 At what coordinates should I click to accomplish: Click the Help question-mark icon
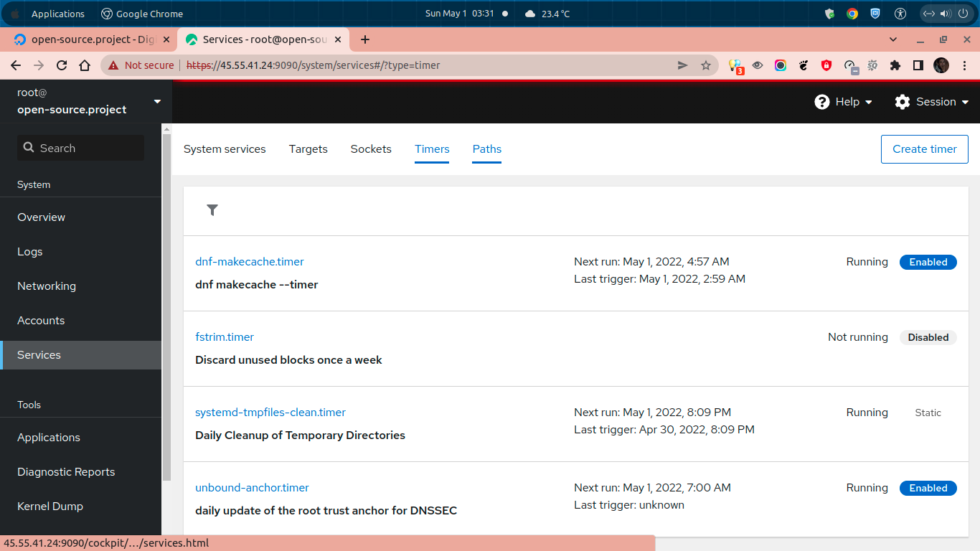click(x=822, y=102)
